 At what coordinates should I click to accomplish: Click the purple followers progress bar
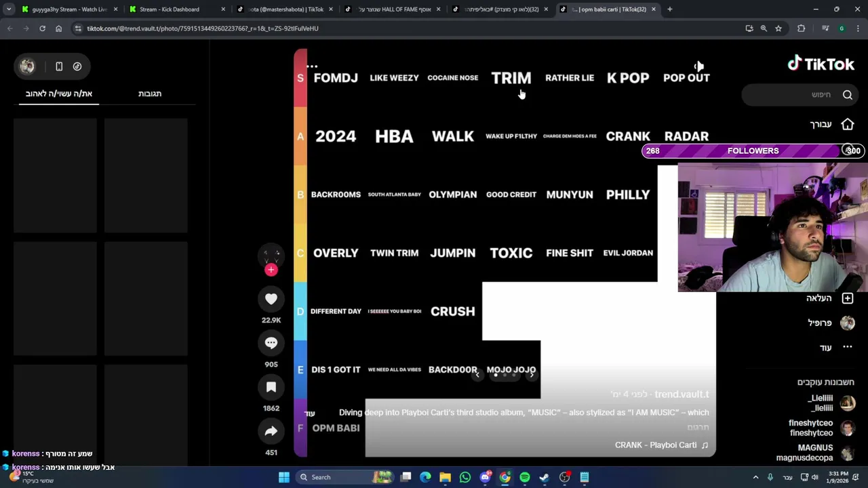[753, 150]
